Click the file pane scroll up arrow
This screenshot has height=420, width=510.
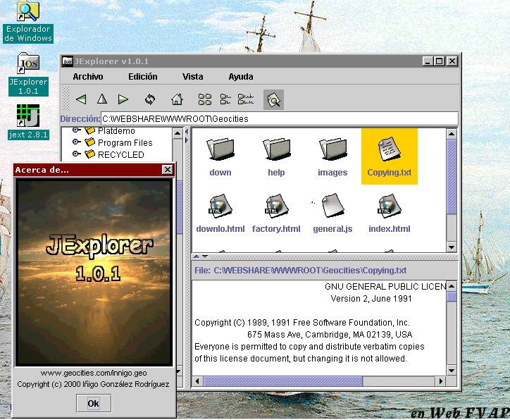coord(452,134)
